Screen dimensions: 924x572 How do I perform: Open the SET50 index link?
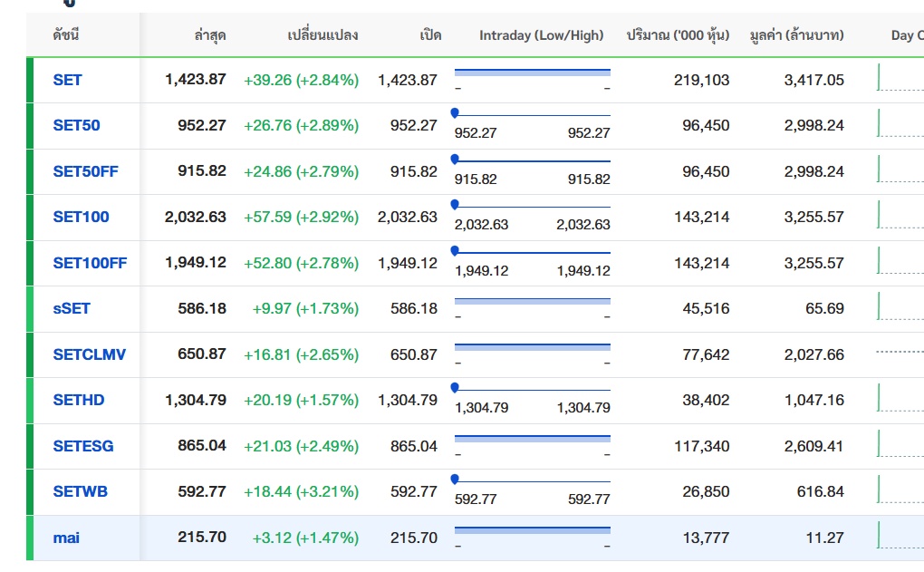coord(76,125)
